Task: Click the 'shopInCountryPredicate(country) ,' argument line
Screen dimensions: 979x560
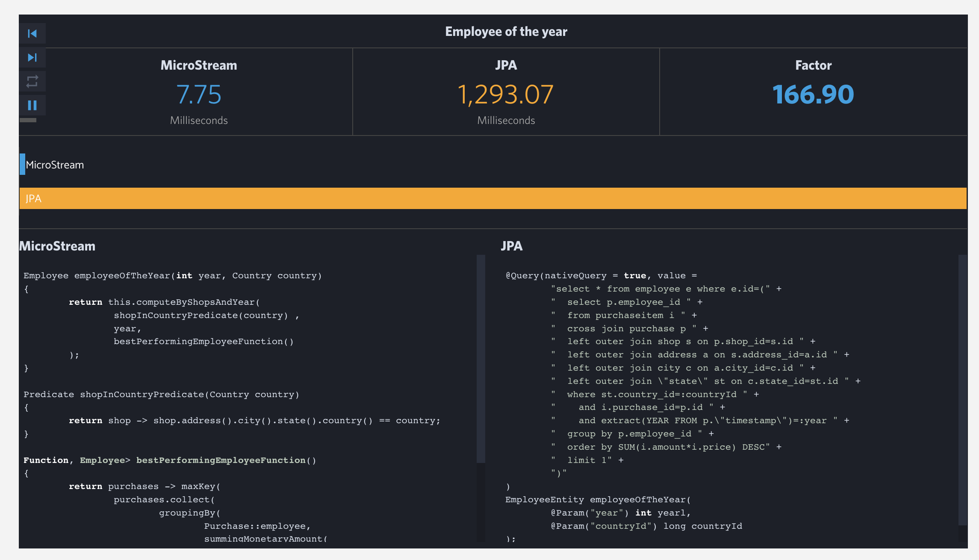Action: click(x=206, y=315)
